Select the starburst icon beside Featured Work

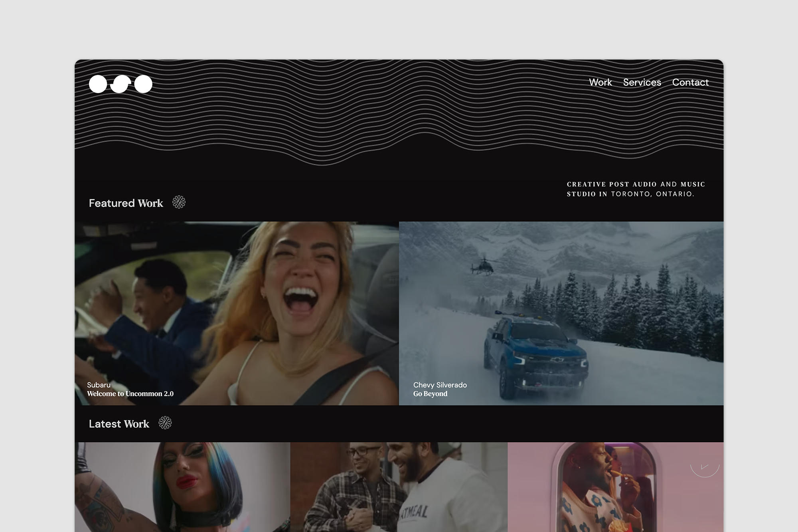pyautogui.click(x=180, y=203)
